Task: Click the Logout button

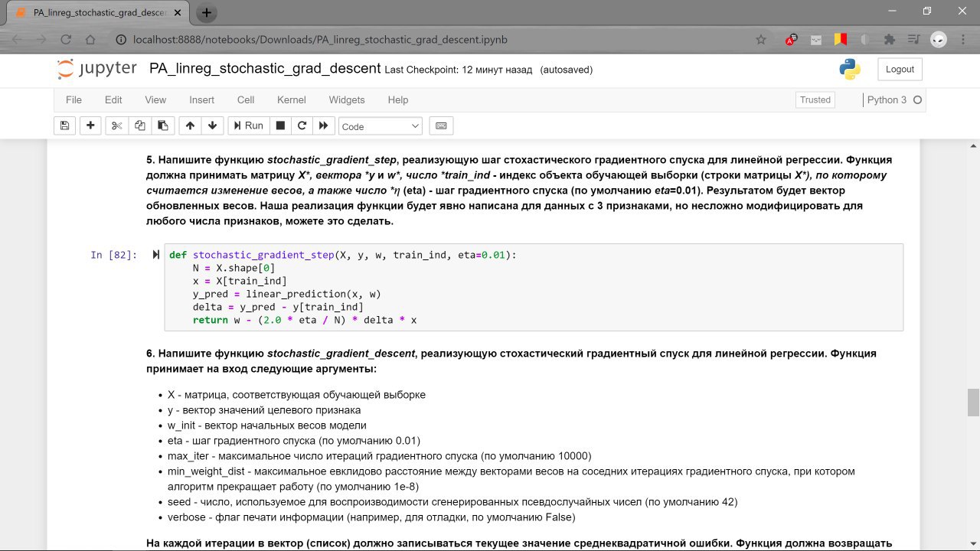Action: coord(900,69)
